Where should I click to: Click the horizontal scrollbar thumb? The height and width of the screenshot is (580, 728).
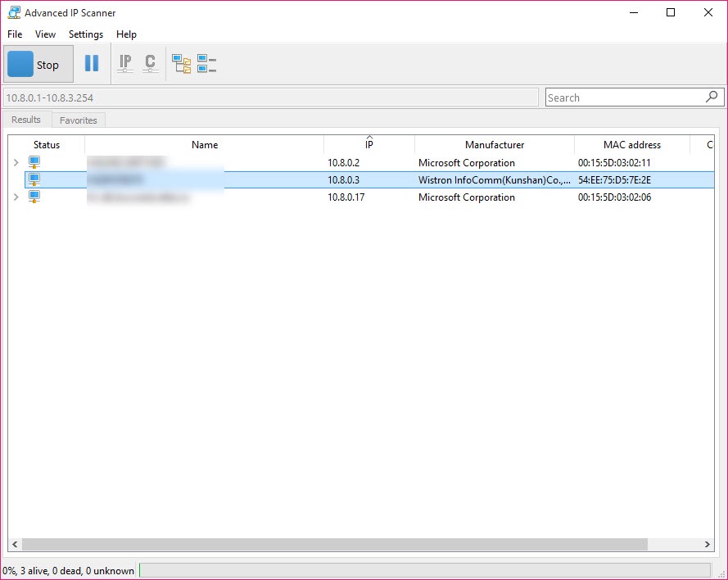pyautogui.click(x=335, y=544)
